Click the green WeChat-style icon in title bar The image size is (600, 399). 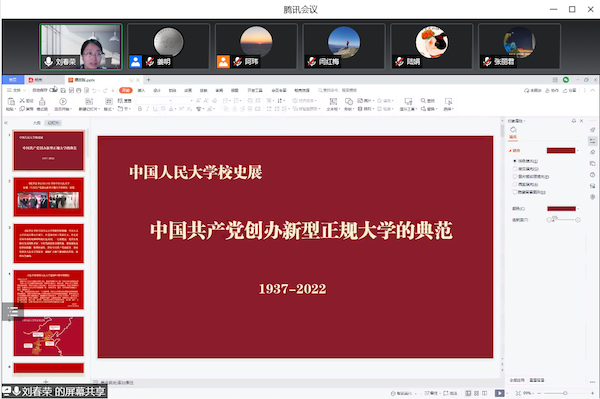(x=566, y=80)
